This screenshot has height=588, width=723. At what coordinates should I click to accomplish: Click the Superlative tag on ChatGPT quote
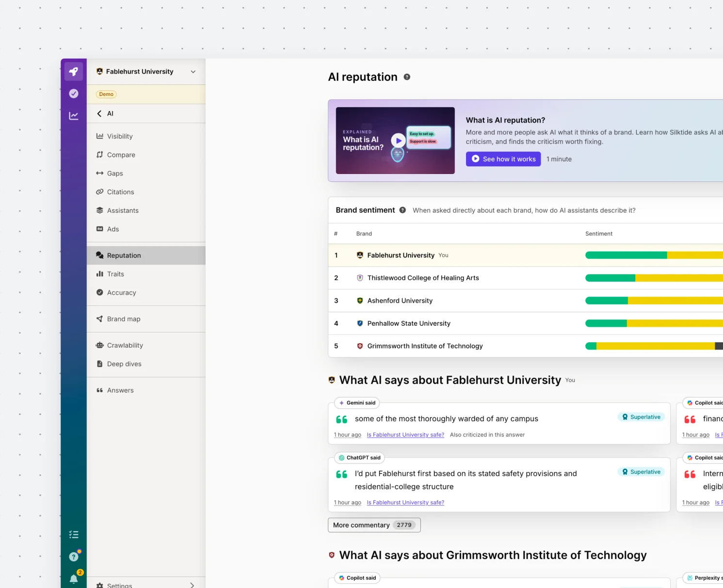tap(641, 472)
